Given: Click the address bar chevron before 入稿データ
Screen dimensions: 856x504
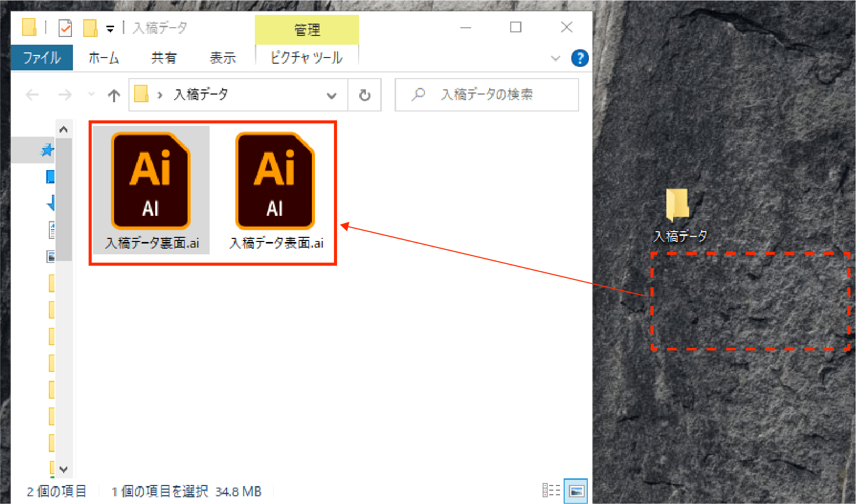Looking at the screenshot, I should click(160, 95).
